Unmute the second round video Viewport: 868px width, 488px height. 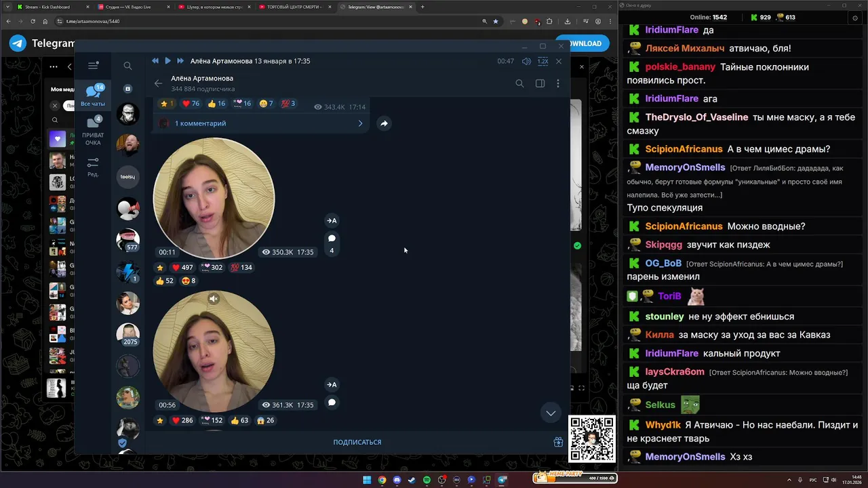214,298
